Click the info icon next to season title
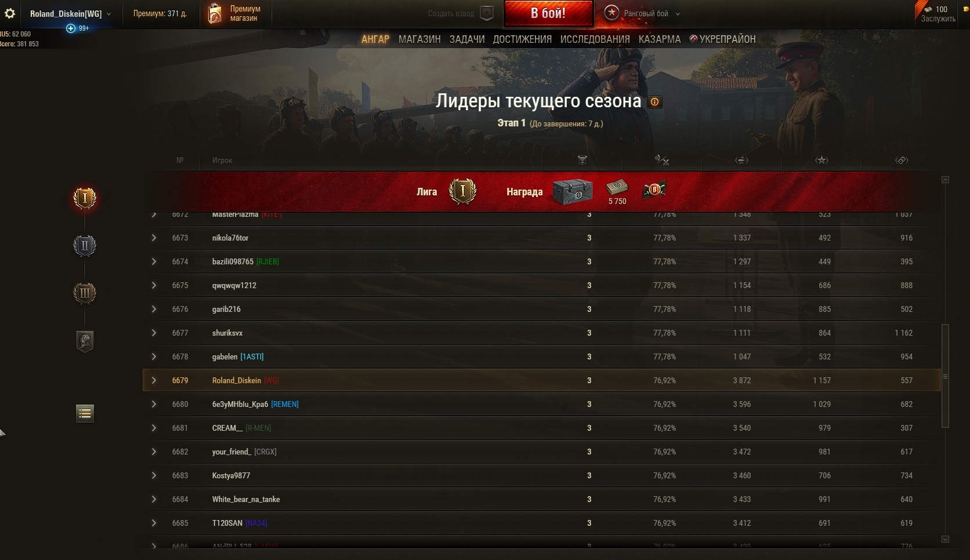Screen dimensions: 970x560 [654, 102]
